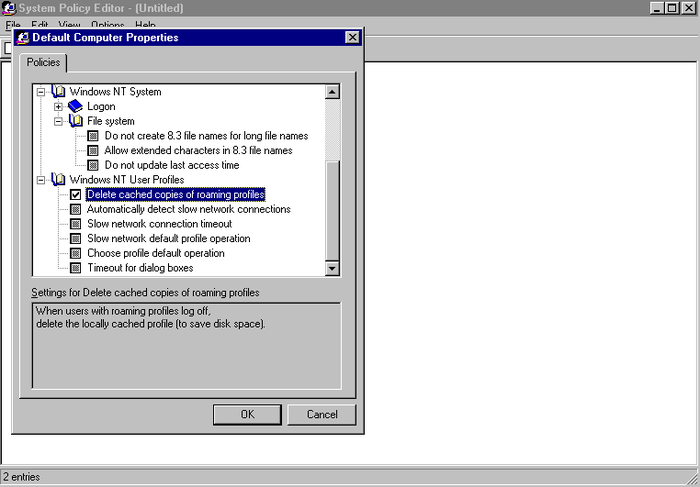Enable Do not update last access time

click(x=93, y=165)
